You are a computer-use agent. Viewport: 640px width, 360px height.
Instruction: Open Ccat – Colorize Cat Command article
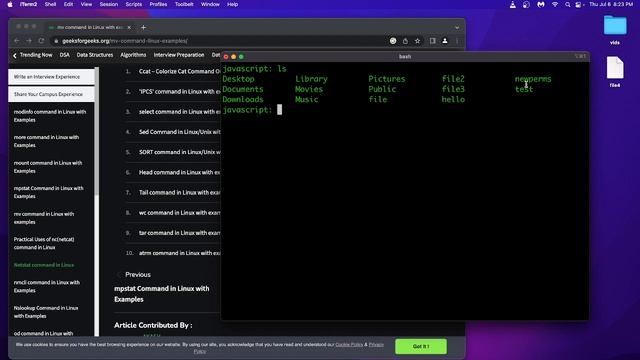[x=179, y=71]
